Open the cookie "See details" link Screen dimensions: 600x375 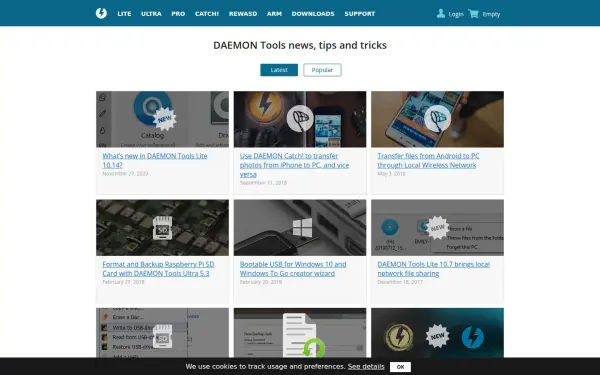366,367
